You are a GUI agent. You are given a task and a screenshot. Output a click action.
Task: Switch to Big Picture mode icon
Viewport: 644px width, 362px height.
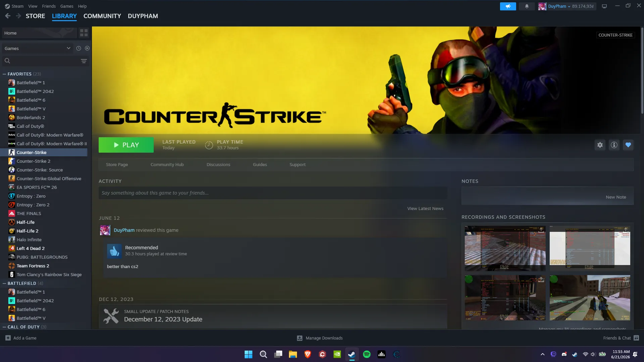point(604,6)
